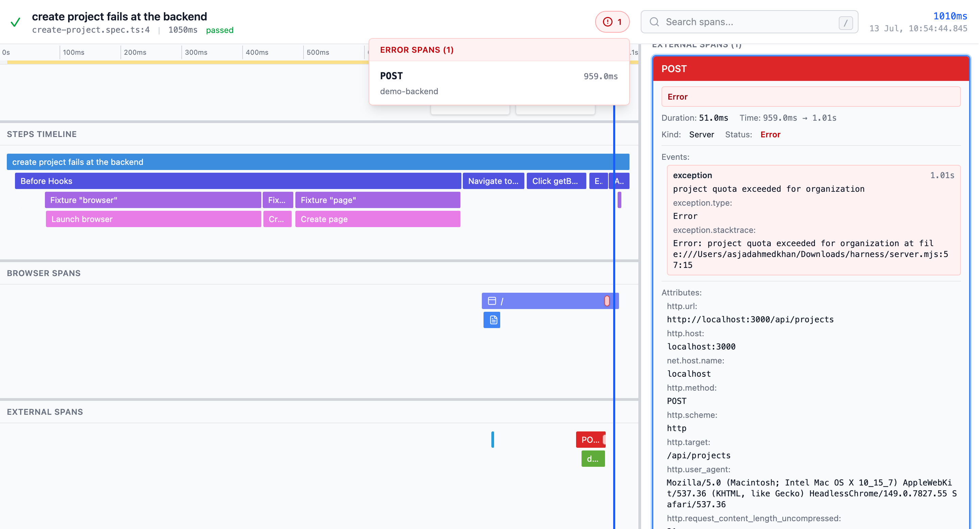Screen dimensions: 980x529
Task: Click the Kind value Server
Action: [701, 135]
